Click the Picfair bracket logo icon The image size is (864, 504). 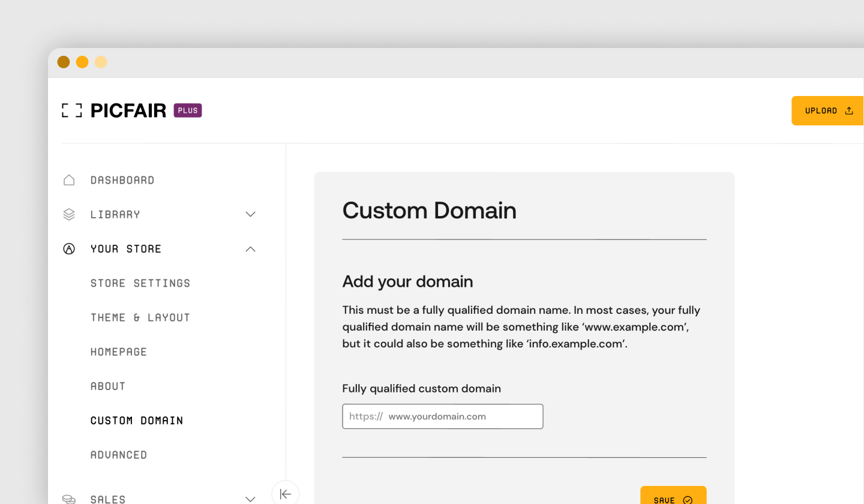(72, 110)
